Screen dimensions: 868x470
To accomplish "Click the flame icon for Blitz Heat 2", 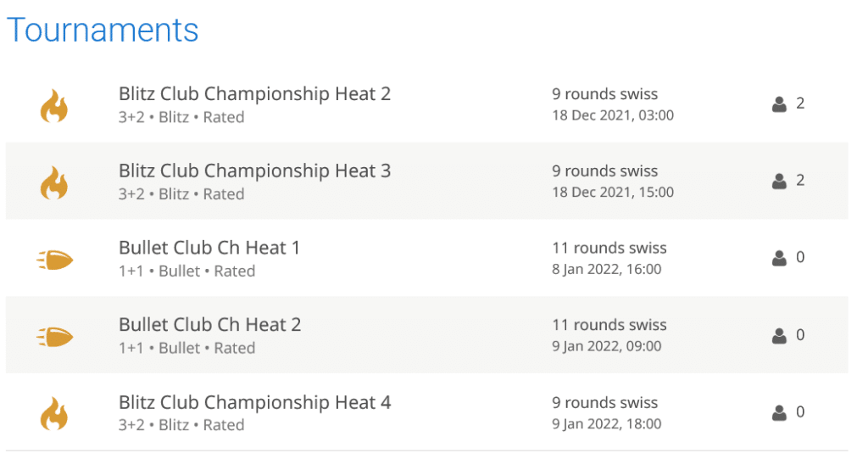I will pos(54,107).
